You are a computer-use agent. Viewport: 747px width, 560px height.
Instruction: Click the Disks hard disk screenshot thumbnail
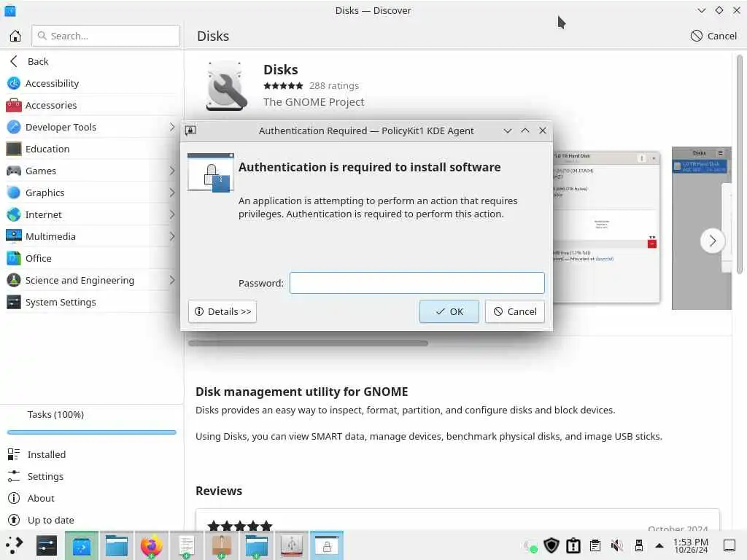606,227
